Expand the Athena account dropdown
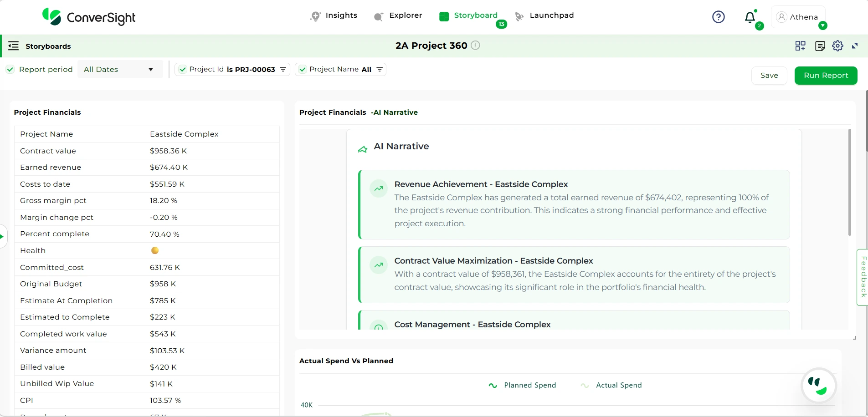Viewport: 868px width, 417px height. click(822, 26)
